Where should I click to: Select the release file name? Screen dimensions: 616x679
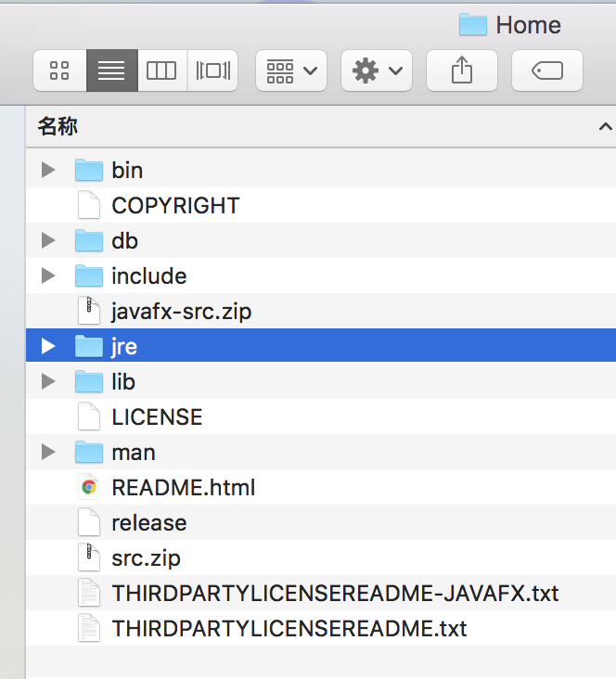pos(149,522)
